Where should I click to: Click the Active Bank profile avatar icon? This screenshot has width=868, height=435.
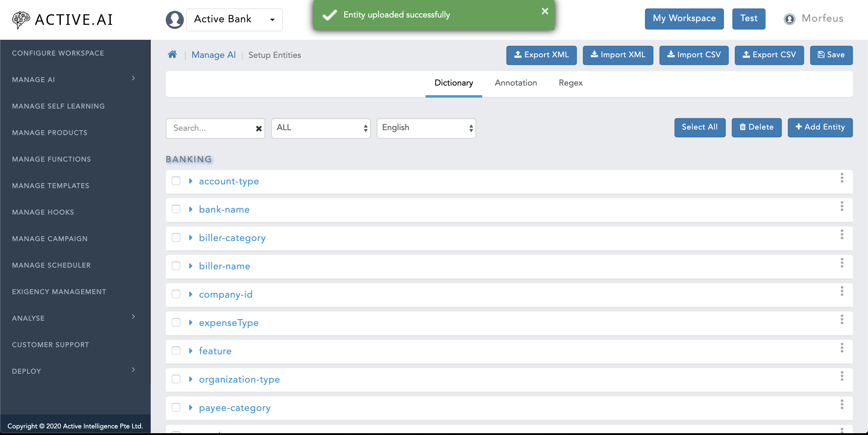tap(175, 20)
